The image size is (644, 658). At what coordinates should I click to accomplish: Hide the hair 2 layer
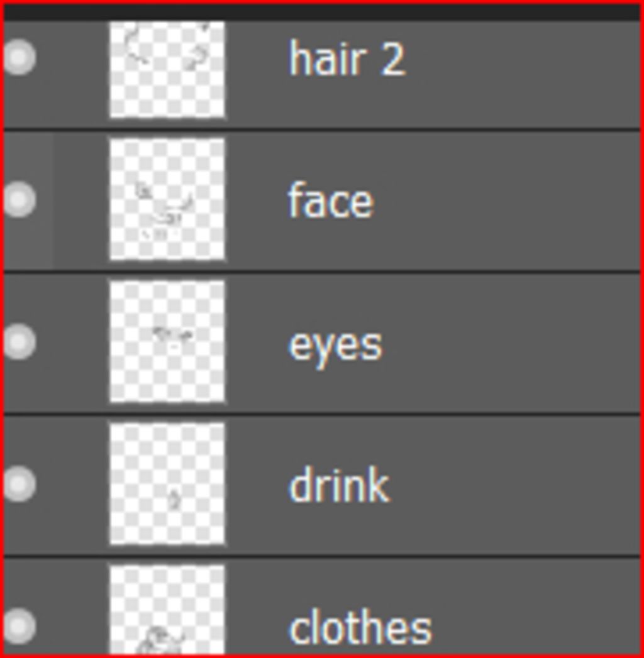(x=19, y=57)
